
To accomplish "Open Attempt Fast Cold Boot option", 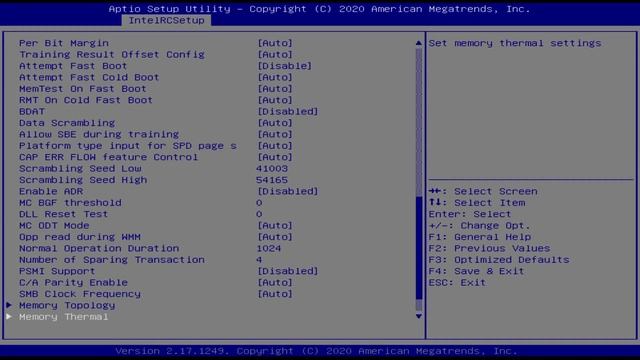I will point(275,77).
